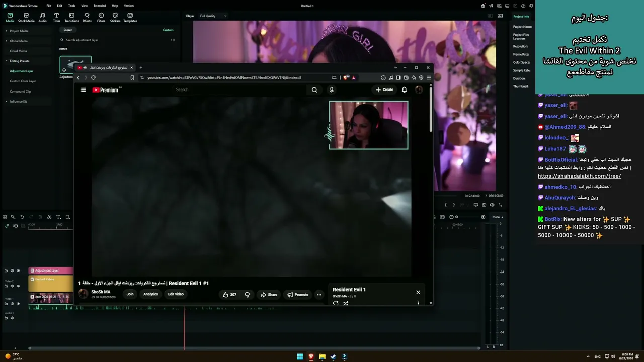Open the more actions menu beside Promote
The height and width of the screenshot is (362, 644).
click(x=319, y=295)
